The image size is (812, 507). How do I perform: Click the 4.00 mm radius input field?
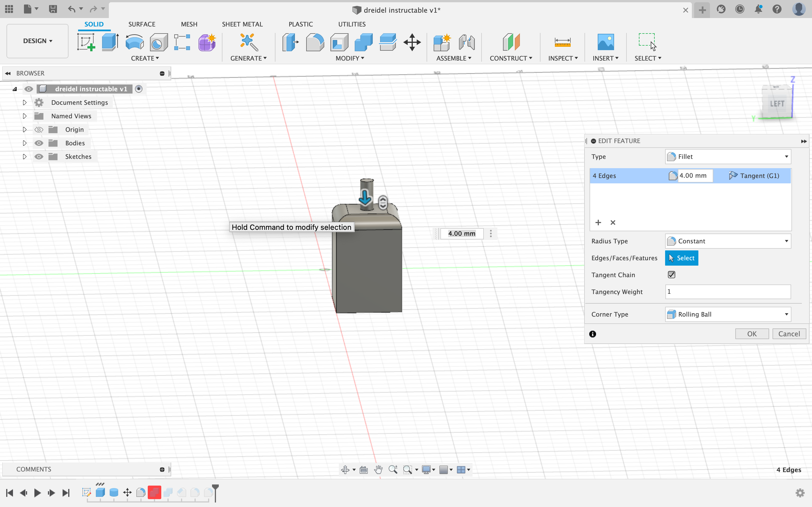[x=696, y=175]
